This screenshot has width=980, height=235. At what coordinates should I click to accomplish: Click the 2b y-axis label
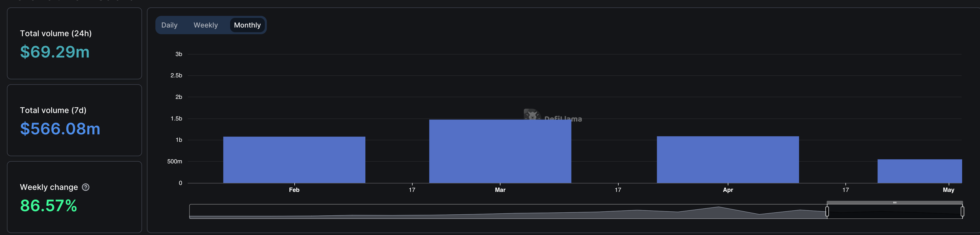(x=178, y=97)
